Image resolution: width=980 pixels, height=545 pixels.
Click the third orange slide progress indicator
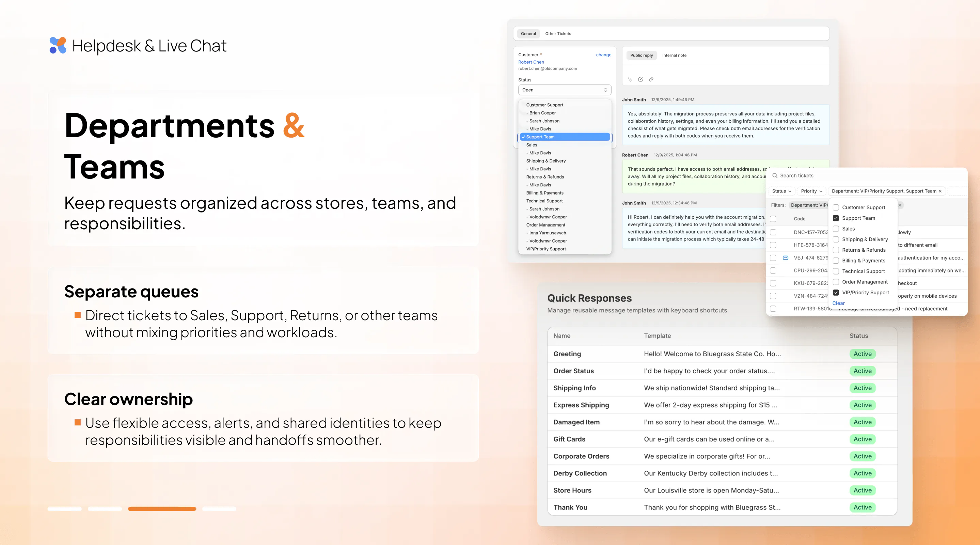[x=162, y=509]
